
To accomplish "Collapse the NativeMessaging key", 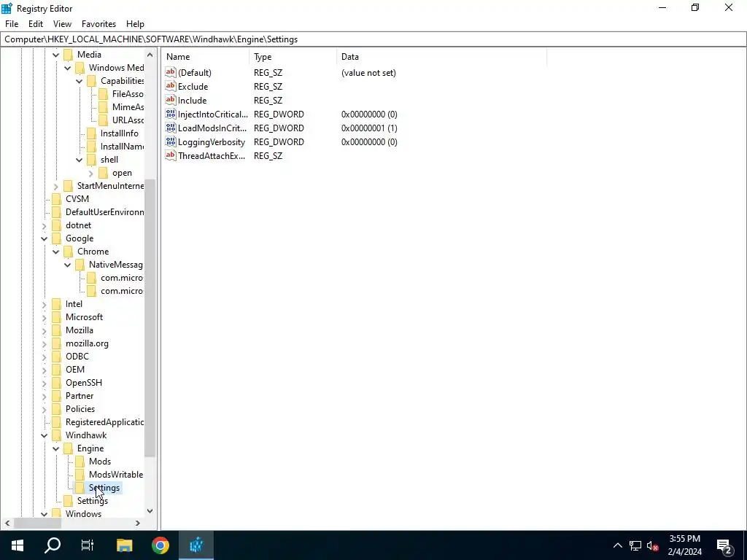I will 68,265.
